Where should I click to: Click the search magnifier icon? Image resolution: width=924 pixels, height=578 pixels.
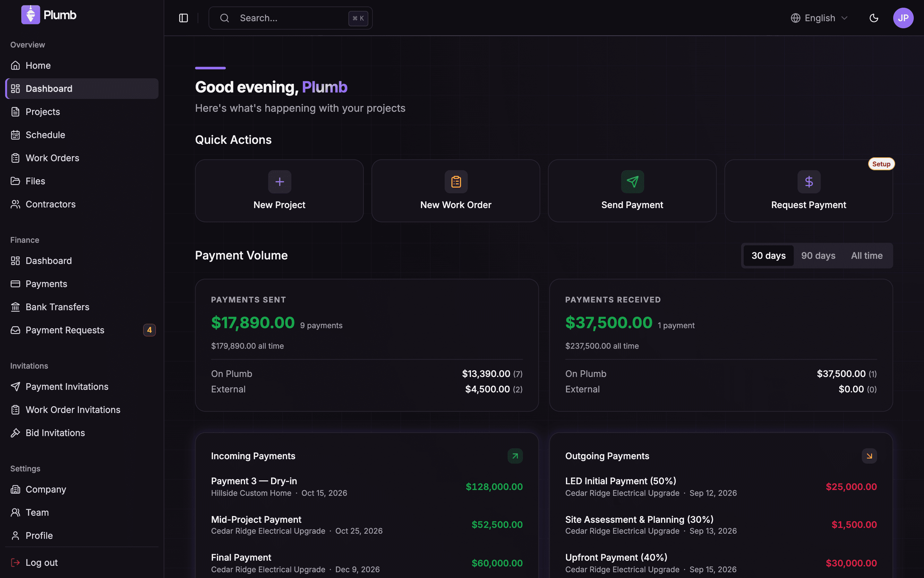tap(225, 18)
